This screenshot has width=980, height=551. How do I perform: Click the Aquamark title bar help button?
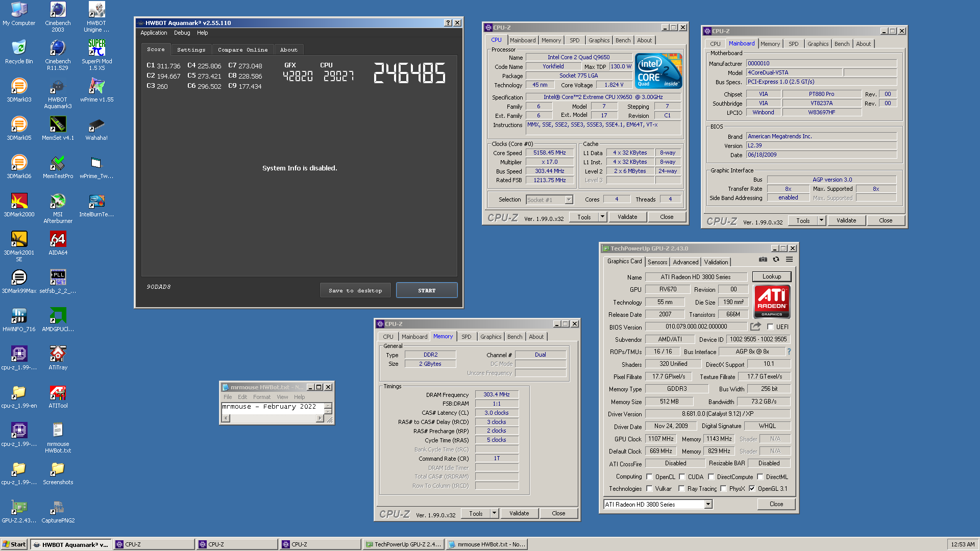coord(448,23)
